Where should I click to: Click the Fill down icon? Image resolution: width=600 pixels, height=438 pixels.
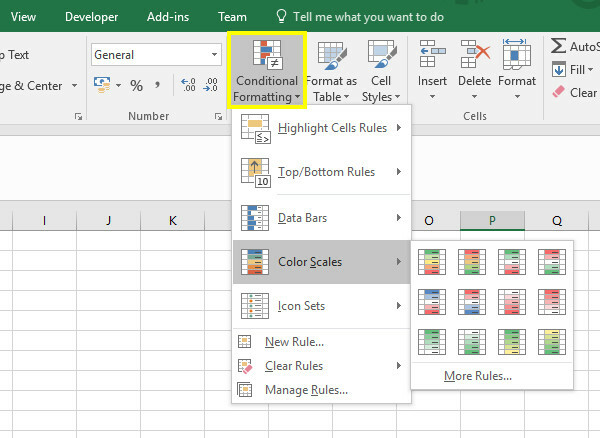pyautogui.click(x=558, y=70)
